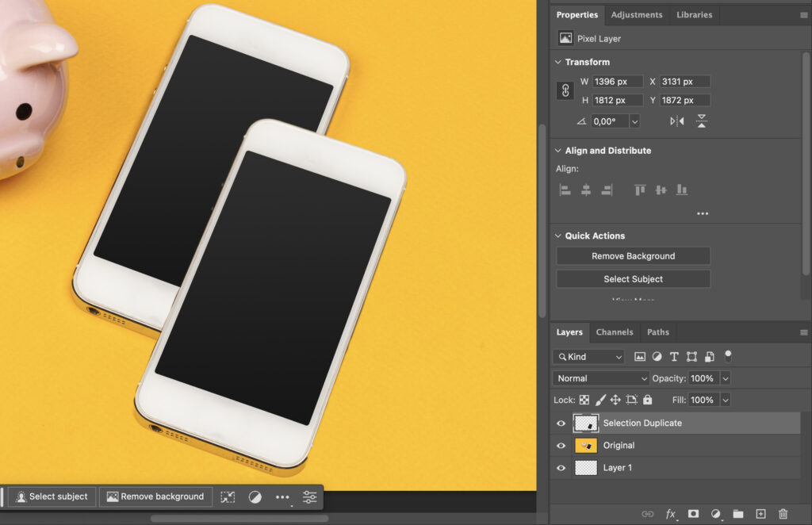Create a new layer in Layers panel
Screen dimensions: 812x525
pyautogui.click(x=760, y=514)
